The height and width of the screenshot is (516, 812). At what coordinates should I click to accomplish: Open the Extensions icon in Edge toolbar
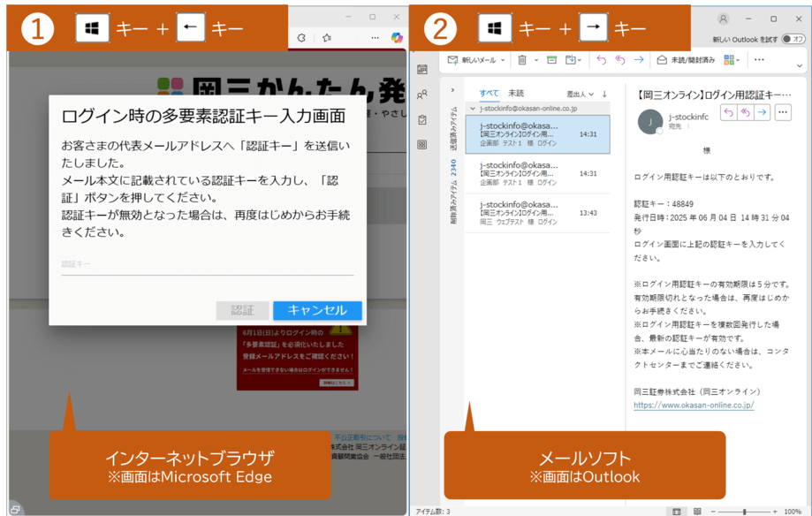pos(301,38)
